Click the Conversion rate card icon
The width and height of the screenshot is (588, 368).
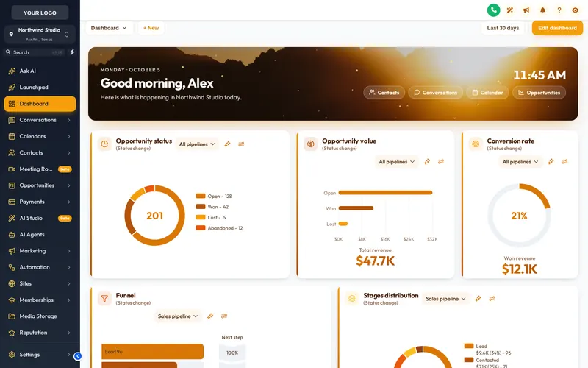point(476,144)
